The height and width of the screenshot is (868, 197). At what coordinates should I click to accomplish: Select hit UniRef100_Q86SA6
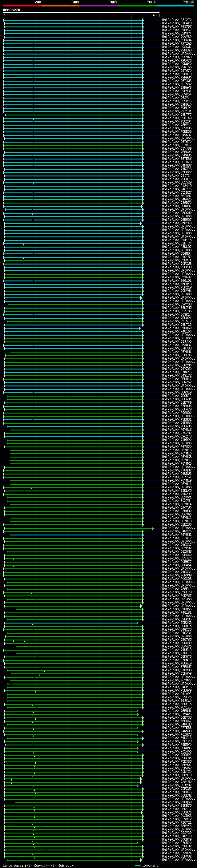pyautogui.click(x=177, y=515)
